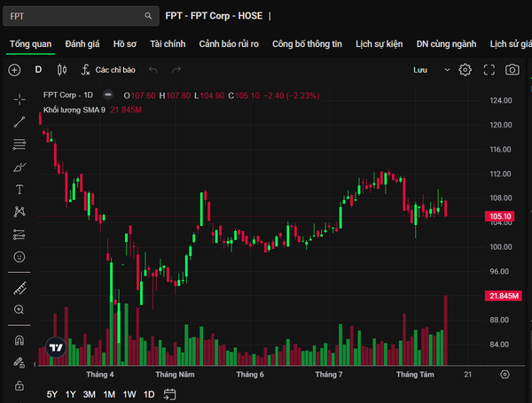
Task: Open chart settings gear
Action: 465,70
